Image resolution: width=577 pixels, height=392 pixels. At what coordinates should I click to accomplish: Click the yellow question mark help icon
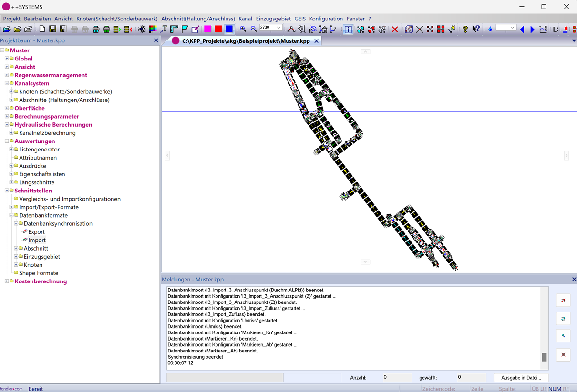(465, 30)
